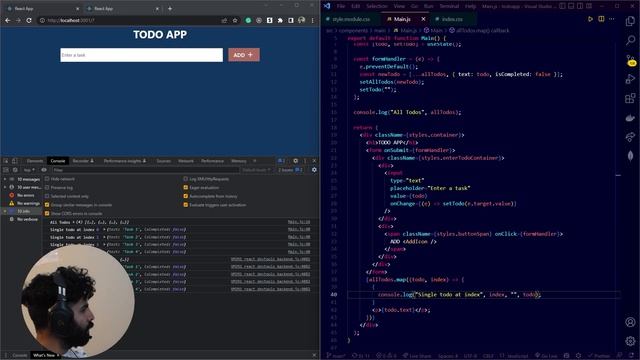The height and width of the screenshot is (360, 640).
Task: Open the VS Code Explorer icon
Action: (630, 21)
